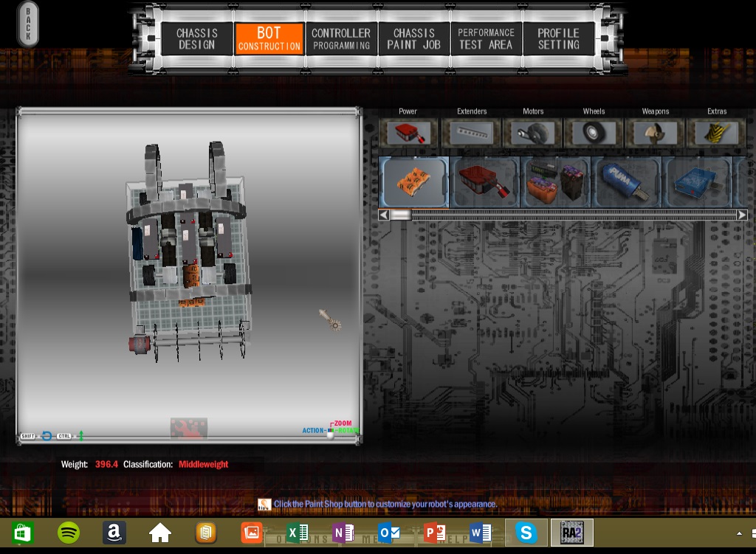Image resolution: width=756 pixels, height=554 pixels.
Task: Open the orange notepad taskbar icon
Action: pos(206,533)
